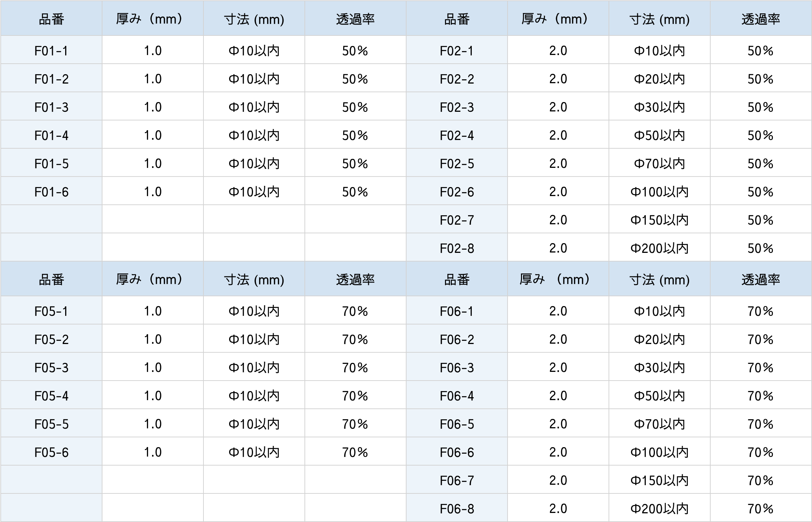Screen dimensions: 812x522
Task: Select the top-right 透過率 header cell
Action: pos(760,19)
